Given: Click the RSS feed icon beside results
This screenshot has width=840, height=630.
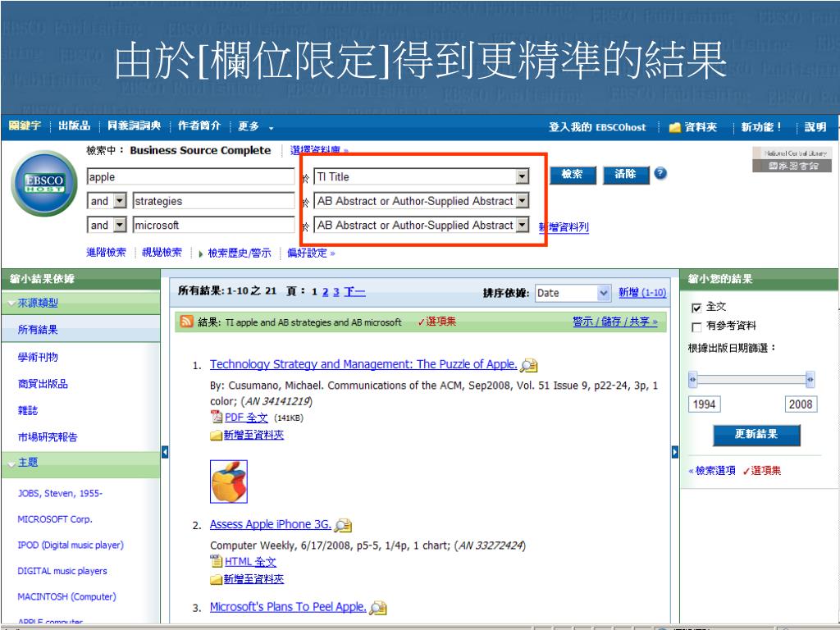Looking at the screenshot, I should click(x=186, y=322).
